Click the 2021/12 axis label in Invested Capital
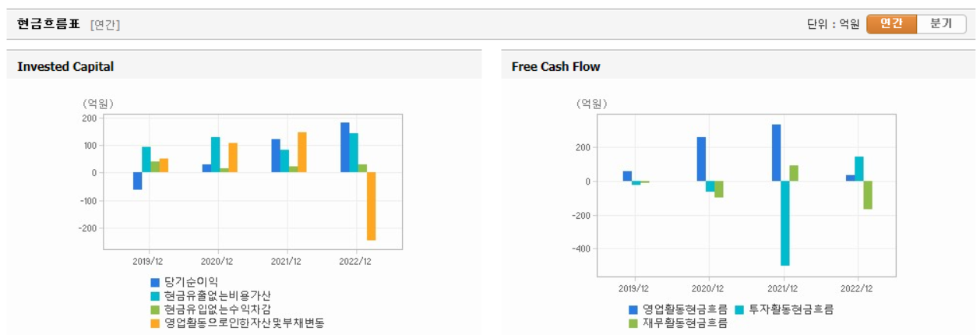 pos(286,261)
